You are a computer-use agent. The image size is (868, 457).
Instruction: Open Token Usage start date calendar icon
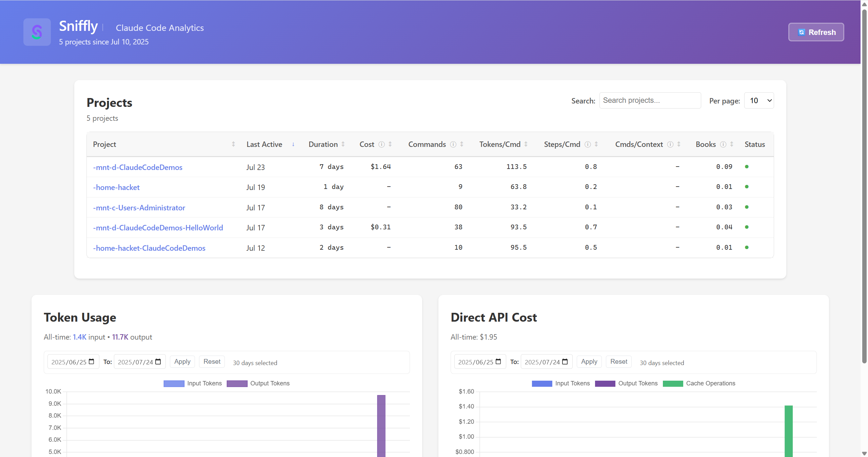coord(91,362)
